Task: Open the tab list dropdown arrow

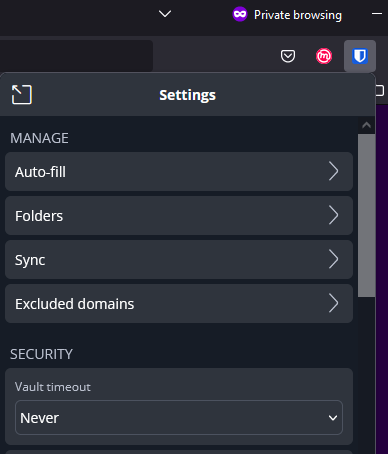Action: [165, 14]
